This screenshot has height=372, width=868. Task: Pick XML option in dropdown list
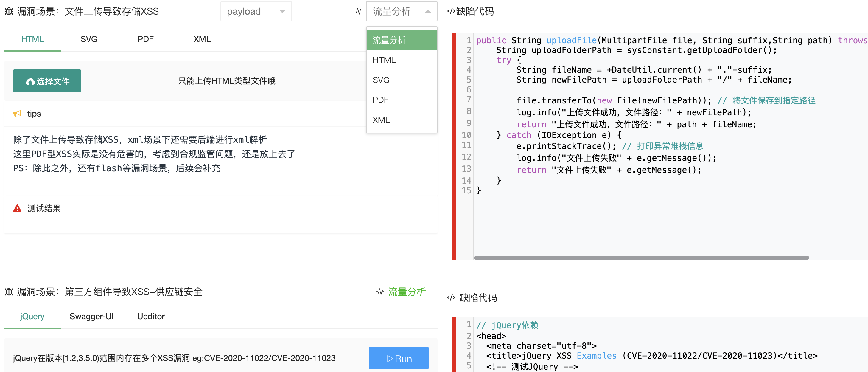pyautogui.click(x=381, y=120)
